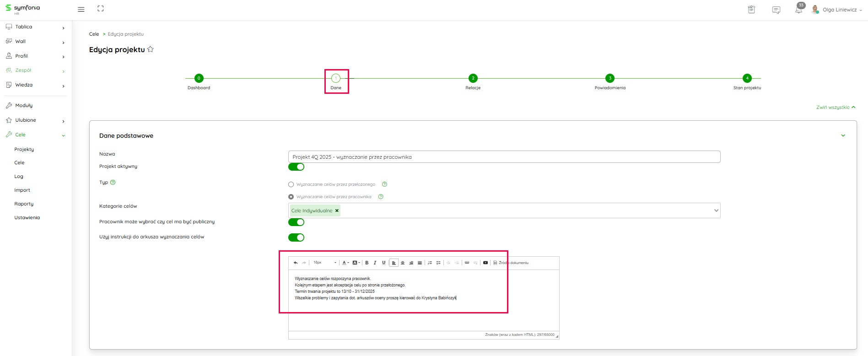The height and width of the screenshot is (356, 868).
Task: Go to the Relacje step
Action: (473, 79)
